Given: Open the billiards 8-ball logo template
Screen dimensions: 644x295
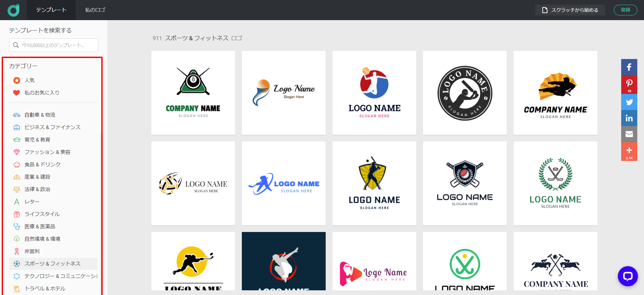Looking at the screenshot, I should 193,93.
